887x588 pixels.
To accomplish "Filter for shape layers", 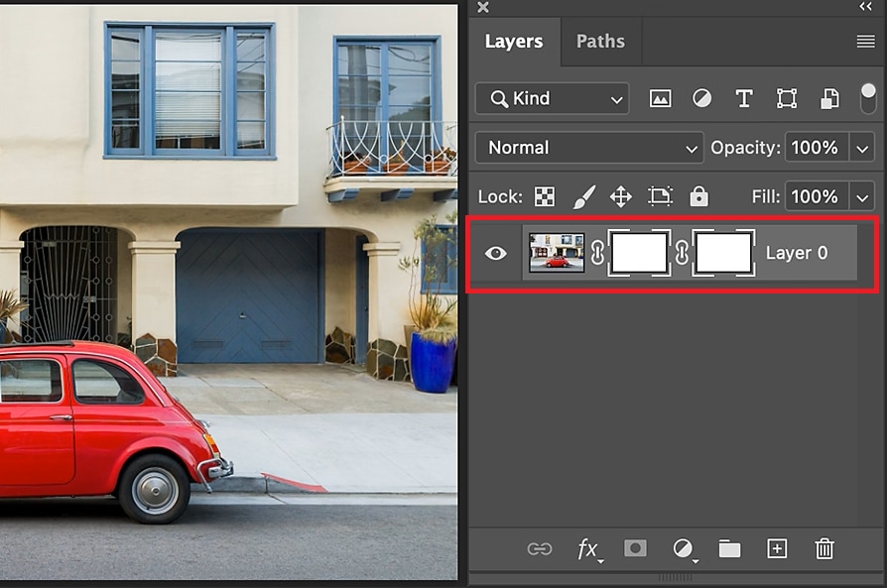I will (x=787, y=99).
